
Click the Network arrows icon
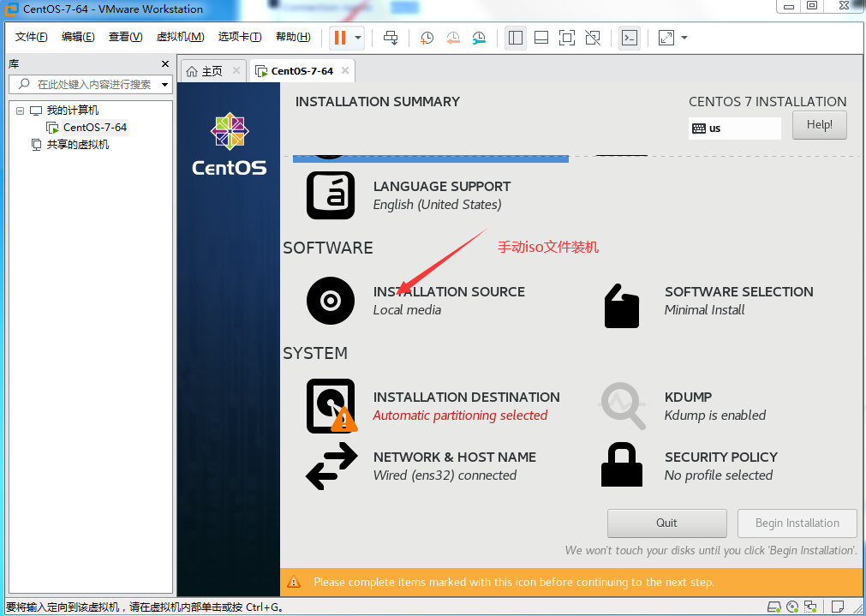(x=331, y=466)
